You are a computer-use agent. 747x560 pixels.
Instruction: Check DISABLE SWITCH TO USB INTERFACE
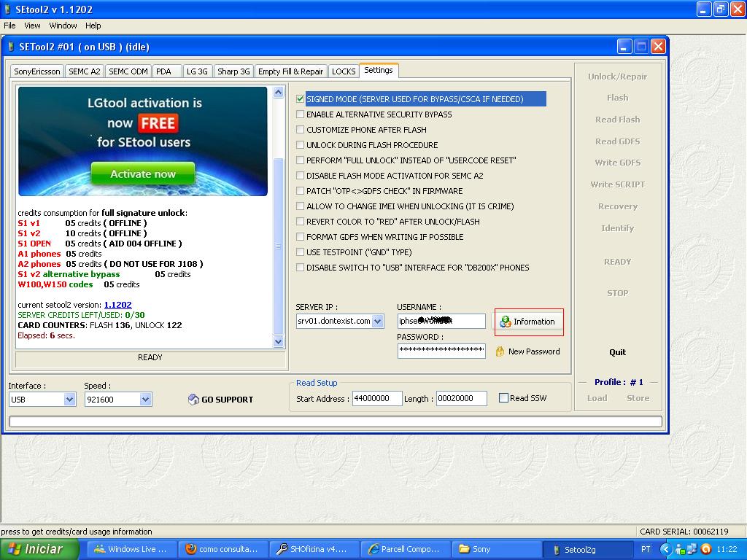click(x=300, y=268)
